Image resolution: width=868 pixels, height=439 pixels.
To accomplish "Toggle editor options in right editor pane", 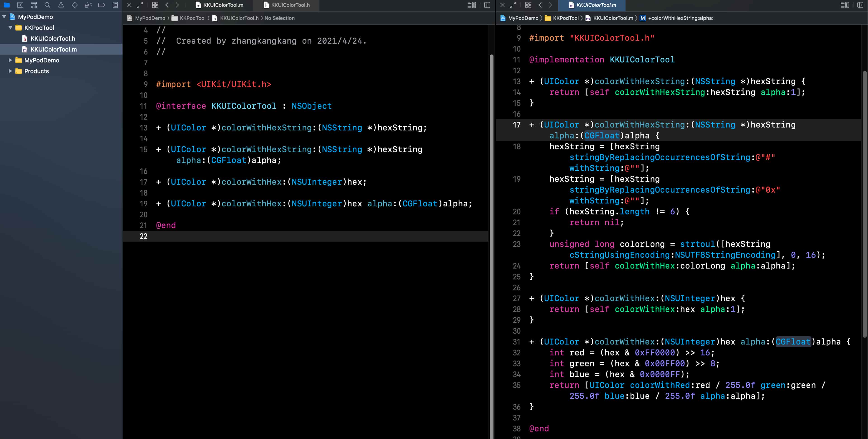I will click(844, 5).
